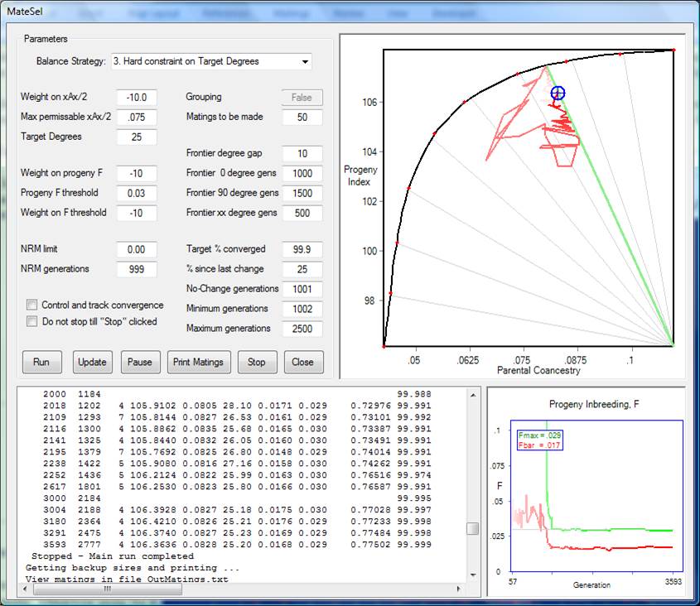700x606 pixels.
Task: Click the Weight on xAx/2 field
Action: point(137,98)
